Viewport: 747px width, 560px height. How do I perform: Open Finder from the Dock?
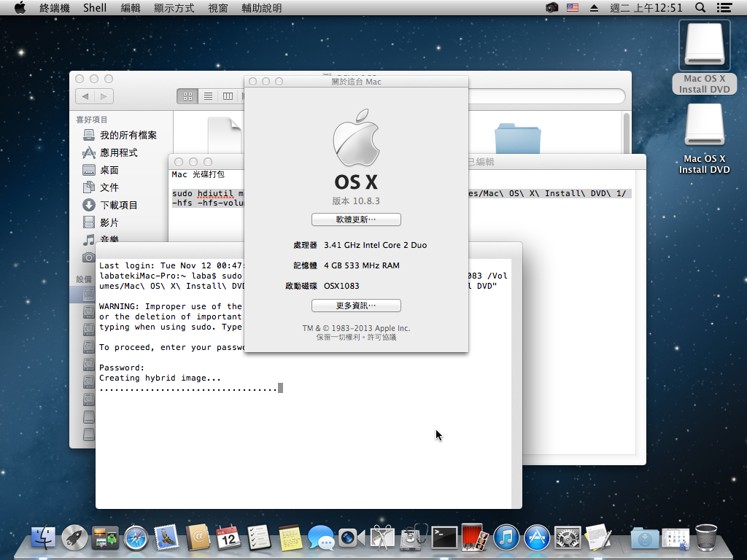point(43,538)
